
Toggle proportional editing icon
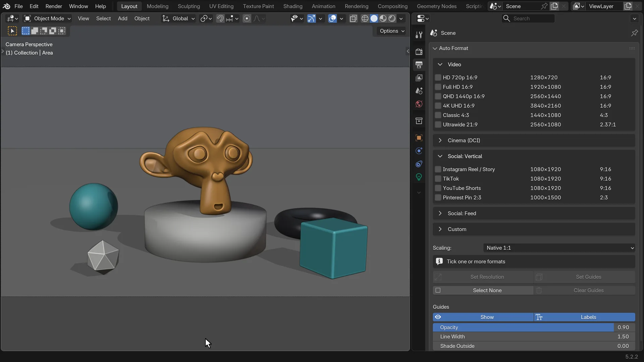(247, 18)
